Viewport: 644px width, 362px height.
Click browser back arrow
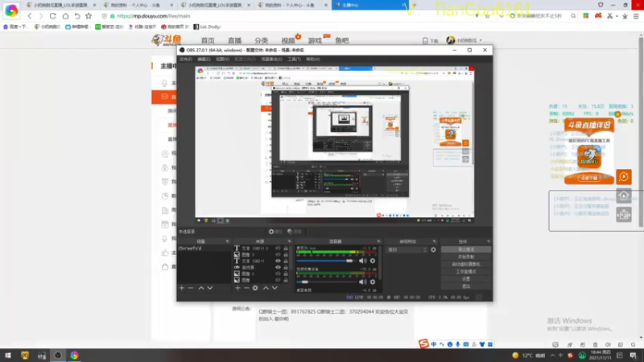(x=30, y=16)
